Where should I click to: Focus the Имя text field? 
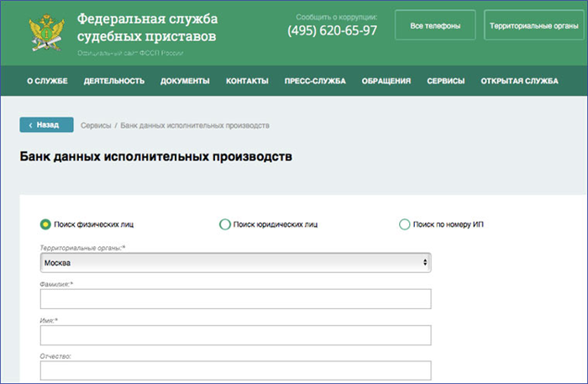point(235,335)
